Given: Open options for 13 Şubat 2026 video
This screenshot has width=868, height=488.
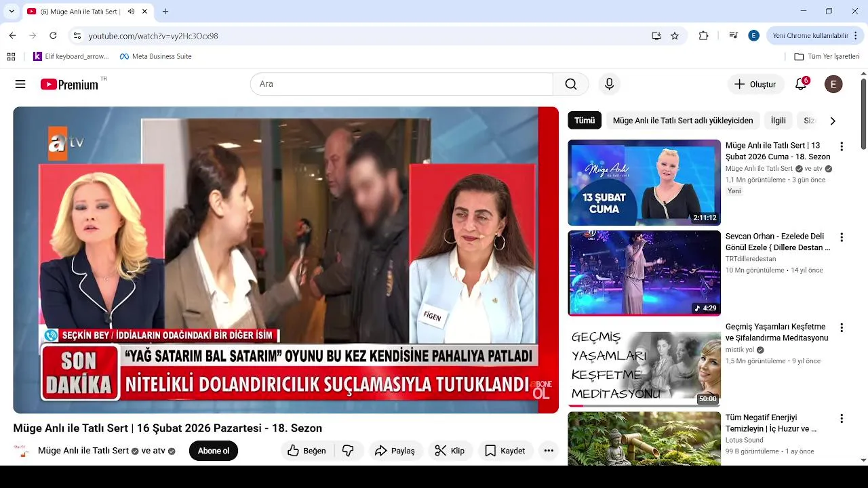Looking at the screenshot, I should (x=842, y=146).
